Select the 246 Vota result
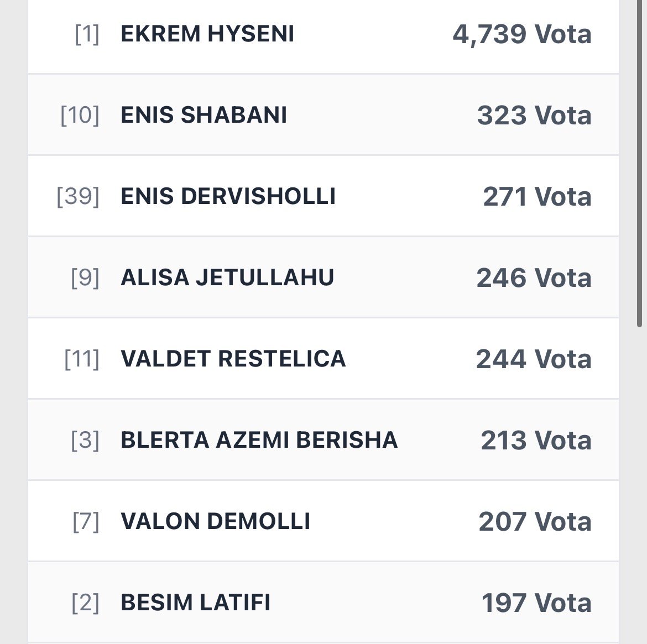 [x=534, y=278]
